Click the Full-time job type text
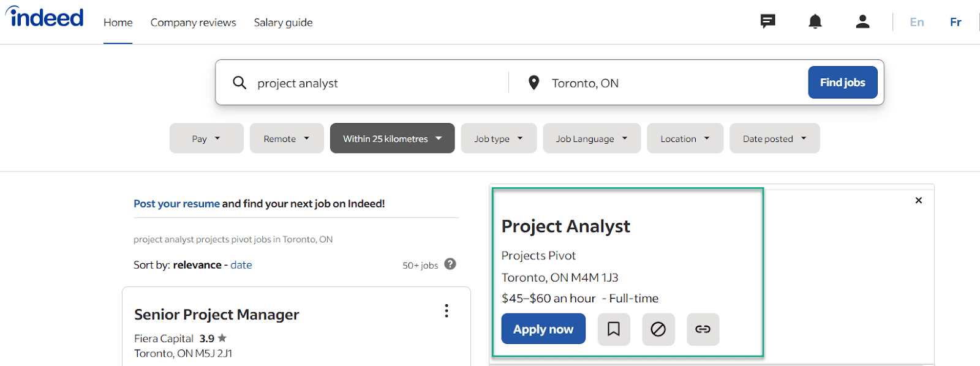 634,298
